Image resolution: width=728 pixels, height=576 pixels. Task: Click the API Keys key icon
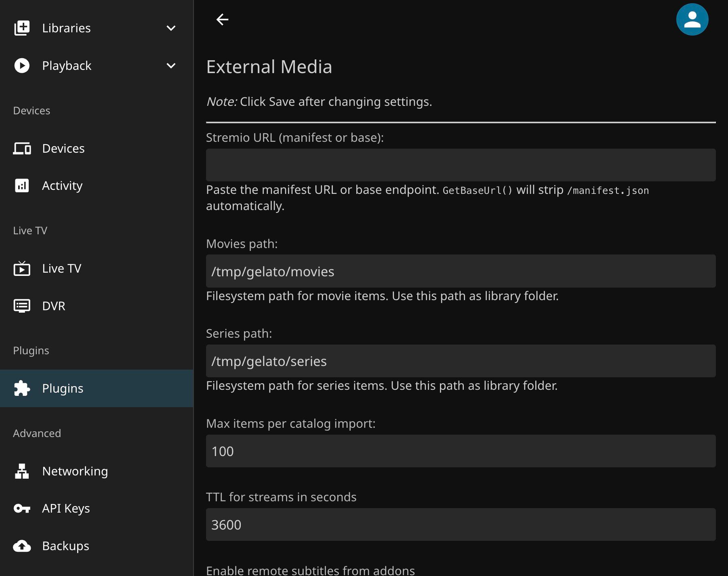(x=22, y=508)
